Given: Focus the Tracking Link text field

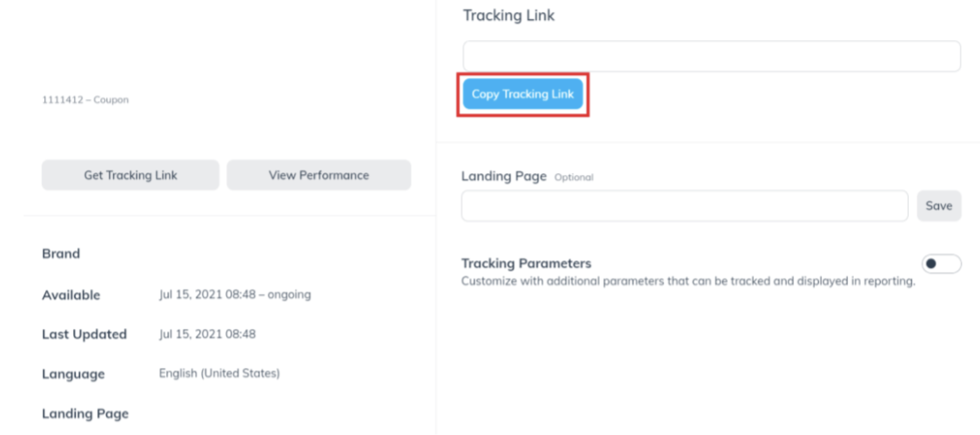Looking at the screenshot, I should click(x=711, y=57).
